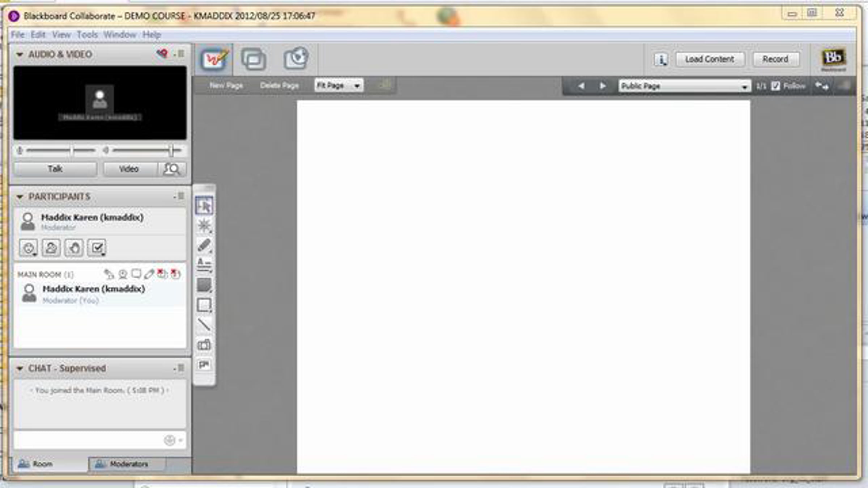
Task: Open the Help menu
Action: point(152,35)
